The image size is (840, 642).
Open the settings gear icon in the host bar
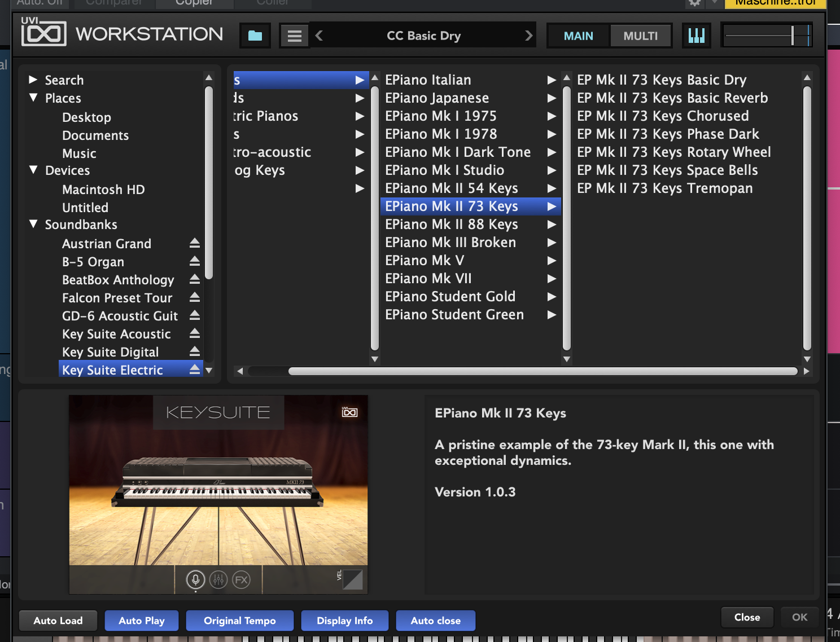[695, 3]
